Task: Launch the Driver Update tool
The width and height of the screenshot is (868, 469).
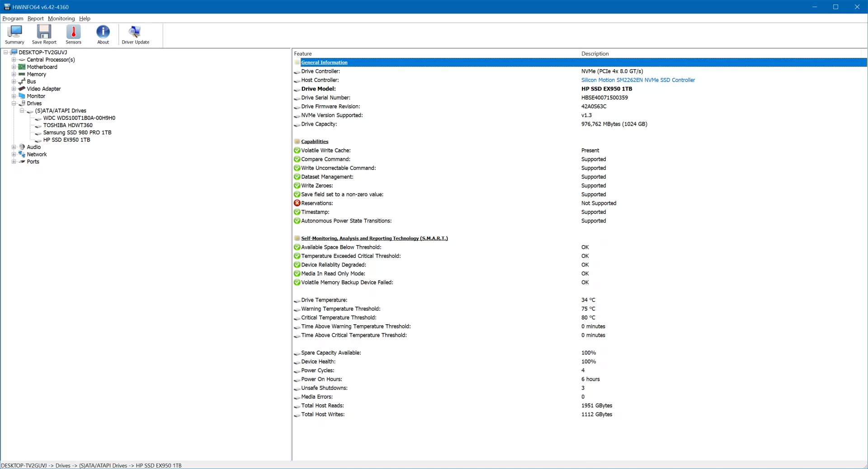Action: click(x=135, y=35)
